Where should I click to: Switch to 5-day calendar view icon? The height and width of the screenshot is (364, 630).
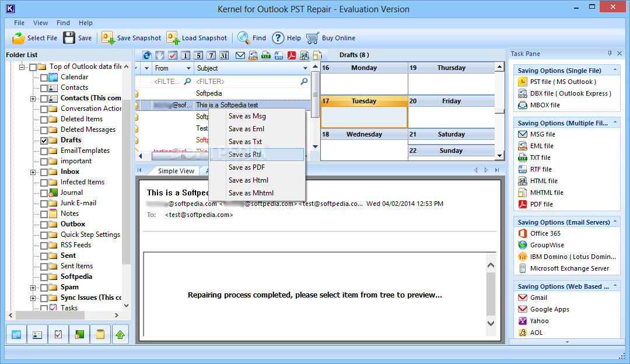point(198,55)
